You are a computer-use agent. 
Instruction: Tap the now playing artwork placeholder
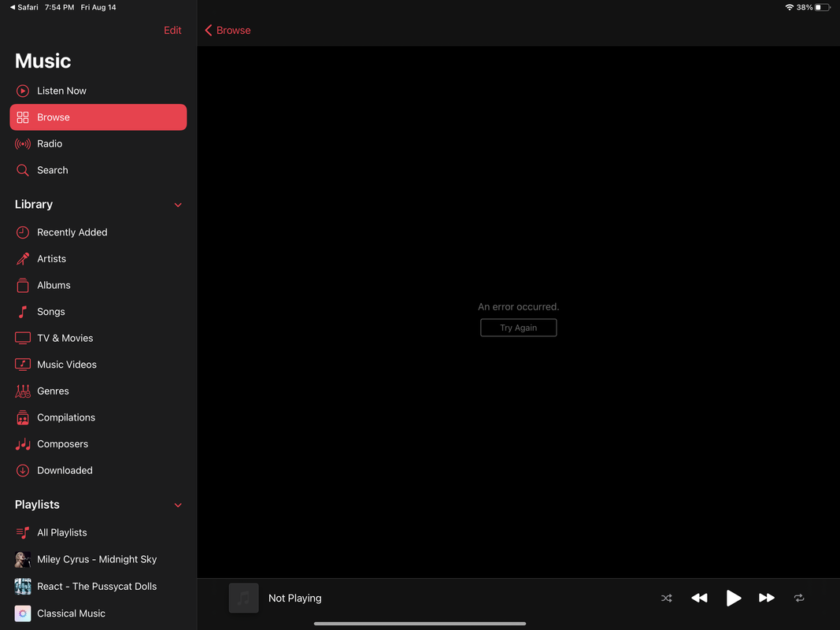pos(244,598)
